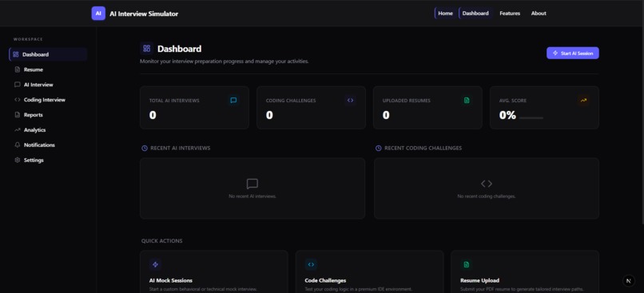Click the Analytics trend icon in sidebar

pyautogui.click(x=18, y=129)
